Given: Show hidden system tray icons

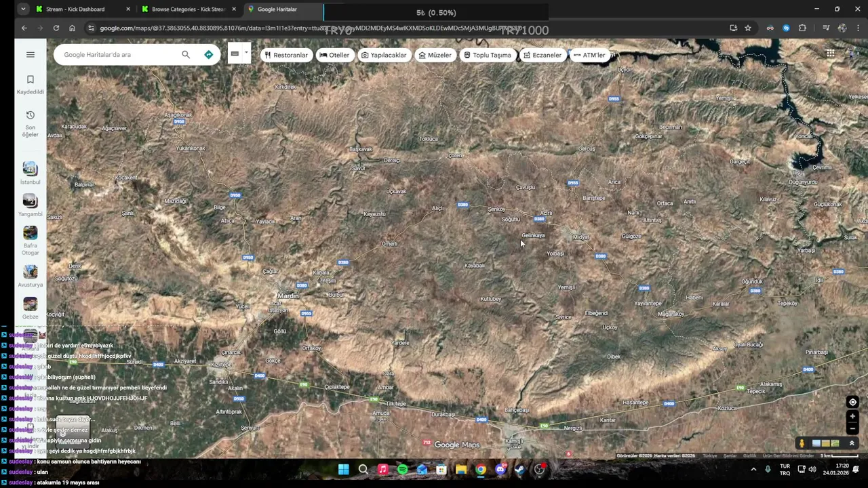Looking at the screenshot, I should pos(753,469).
